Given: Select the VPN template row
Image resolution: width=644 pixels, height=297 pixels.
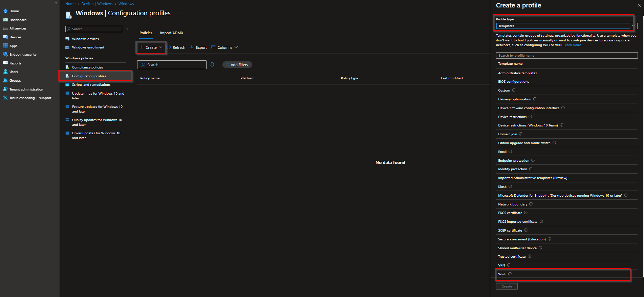Looking at the screenshot, I should click(x=501, y=265).
